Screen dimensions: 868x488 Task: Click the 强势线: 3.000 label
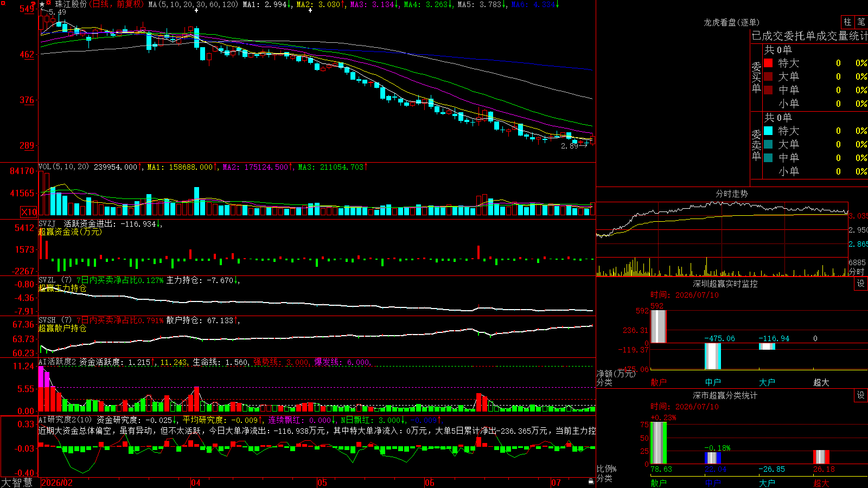(281, 362)
